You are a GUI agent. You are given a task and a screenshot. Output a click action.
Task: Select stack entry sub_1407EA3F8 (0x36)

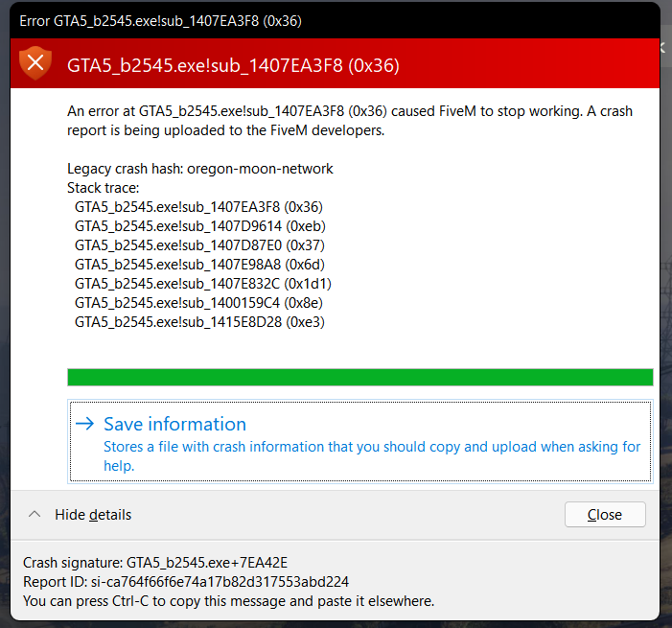coord(198,207)
